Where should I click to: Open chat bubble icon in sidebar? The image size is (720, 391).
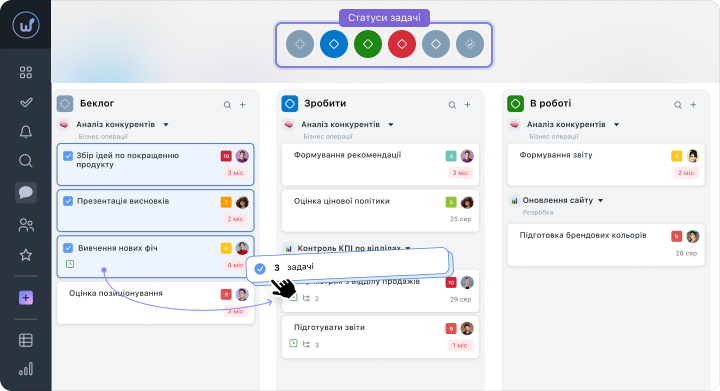[x=26, y=192]
